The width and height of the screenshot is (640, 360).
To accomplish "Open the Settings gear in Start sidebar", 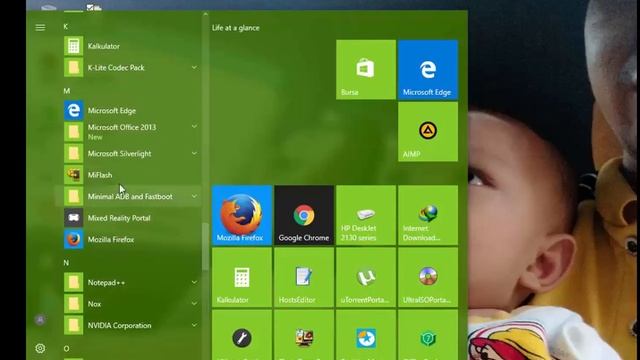I will 40,348.
